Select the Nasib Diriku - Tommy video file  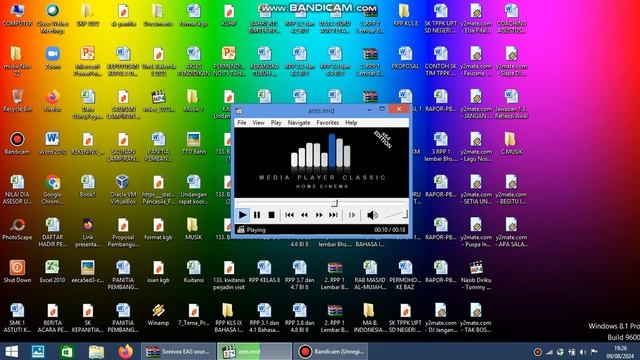476,275
